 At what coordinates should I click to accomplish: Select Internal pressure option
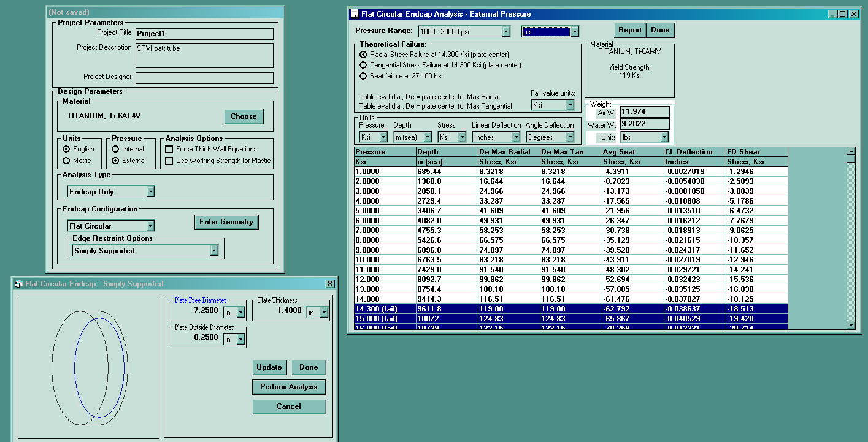pos(115,149)
